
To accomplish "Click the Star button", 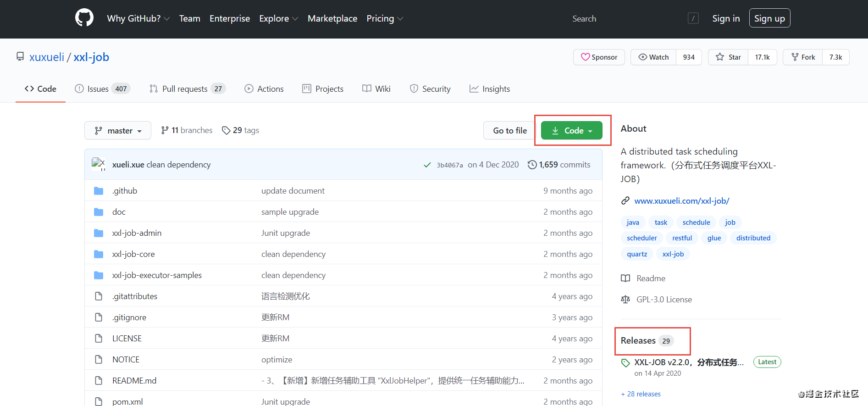I will pos(728,57).
